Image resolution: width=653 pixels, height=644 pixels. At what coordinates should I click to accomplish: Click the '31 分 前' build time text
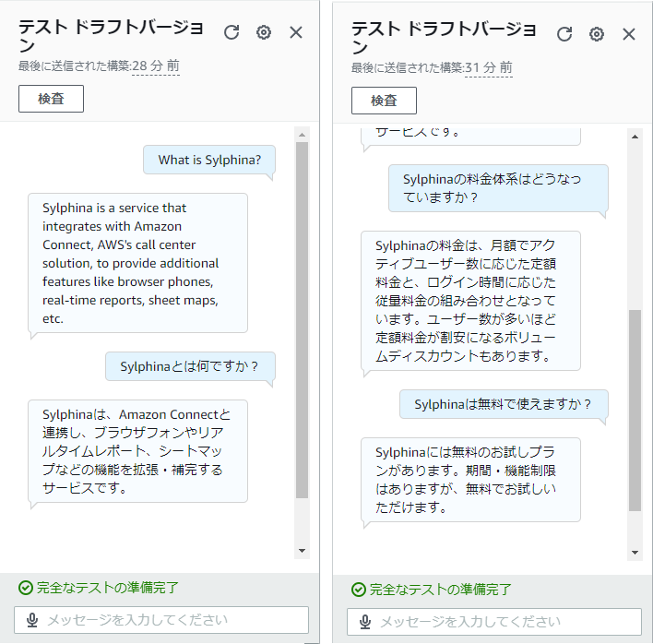(x=489, y=67)
